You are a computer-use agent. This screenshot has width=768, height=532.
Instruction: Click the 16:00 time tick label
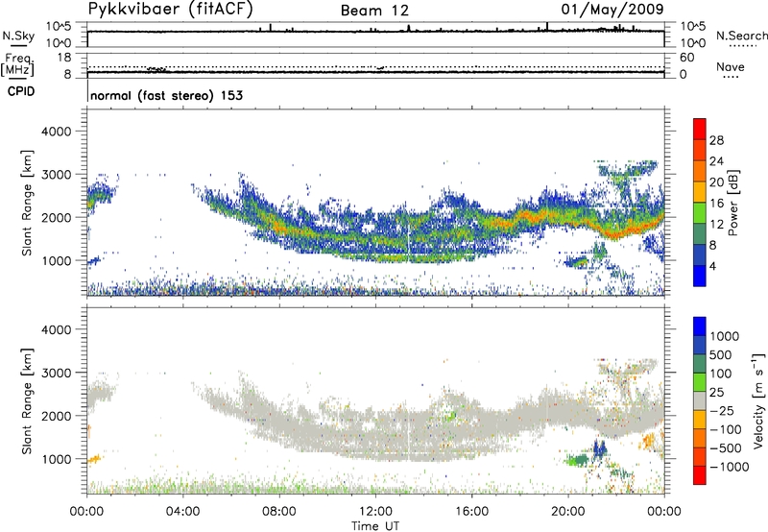pyautogui.click(x=471, y=512)
